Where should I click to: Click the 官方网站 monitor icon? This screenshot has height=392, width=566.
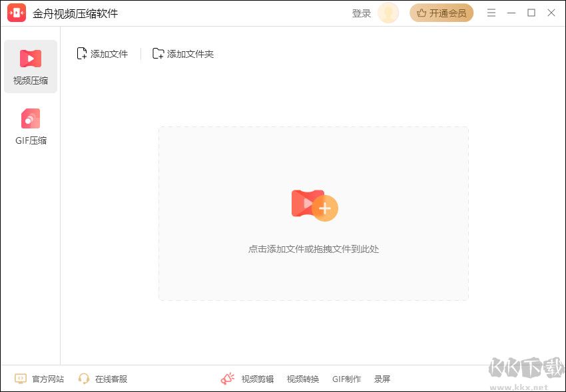(x=20, y=378)
